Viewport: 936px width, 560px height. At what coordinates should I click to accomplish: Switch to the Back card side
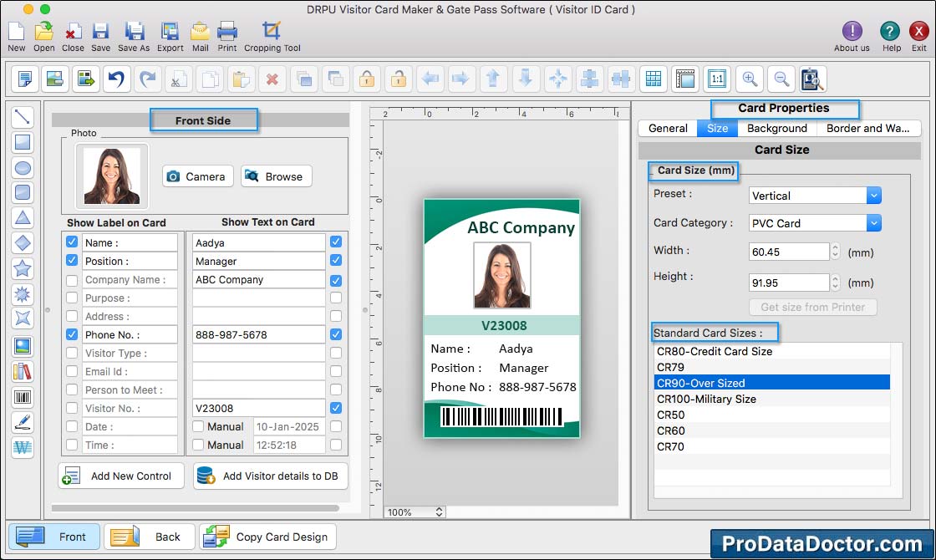tap(150, 537)
